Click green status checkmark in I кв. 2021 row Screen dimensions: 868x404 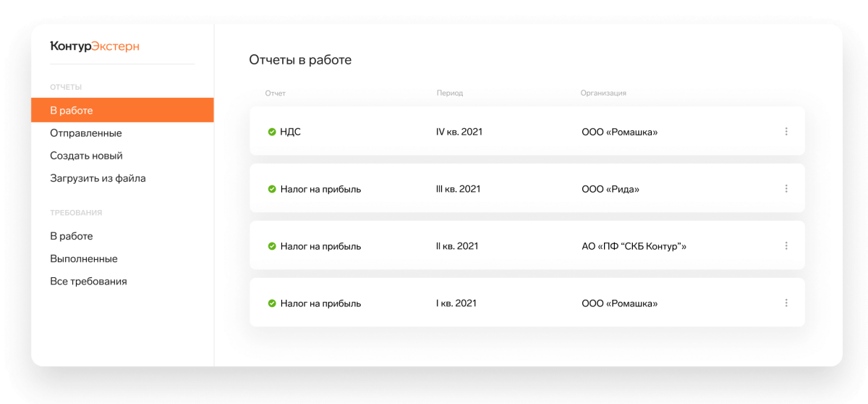pos(272,303)
